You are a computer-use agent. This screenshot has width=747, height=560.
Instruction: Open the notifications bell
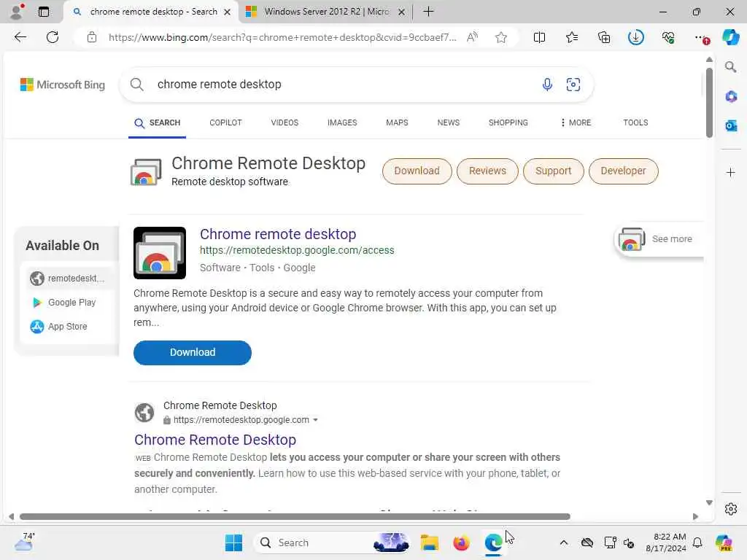pyautogui.click(x=697, y=542)
